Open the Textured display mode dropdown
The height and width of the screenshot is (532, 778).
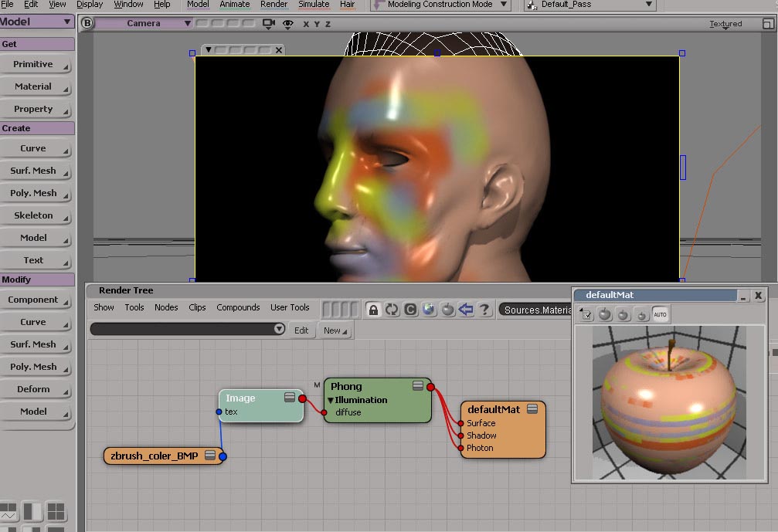click(x=725, y=24)
